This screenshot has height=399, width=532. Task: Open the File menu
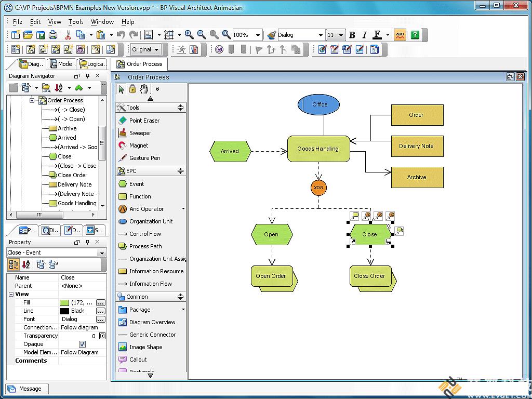[17, 22]
